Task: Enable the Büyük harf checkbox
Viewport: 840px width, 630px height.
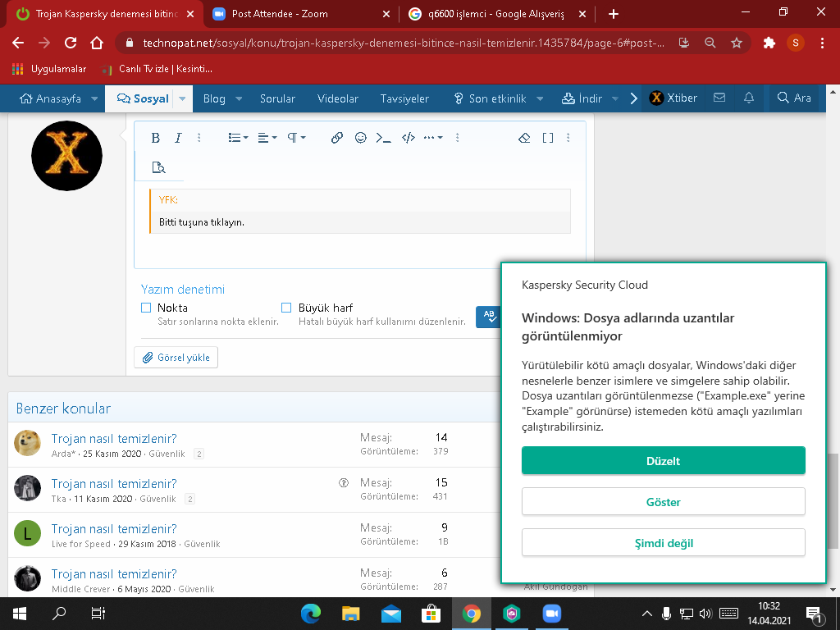Action: [286, 308]
